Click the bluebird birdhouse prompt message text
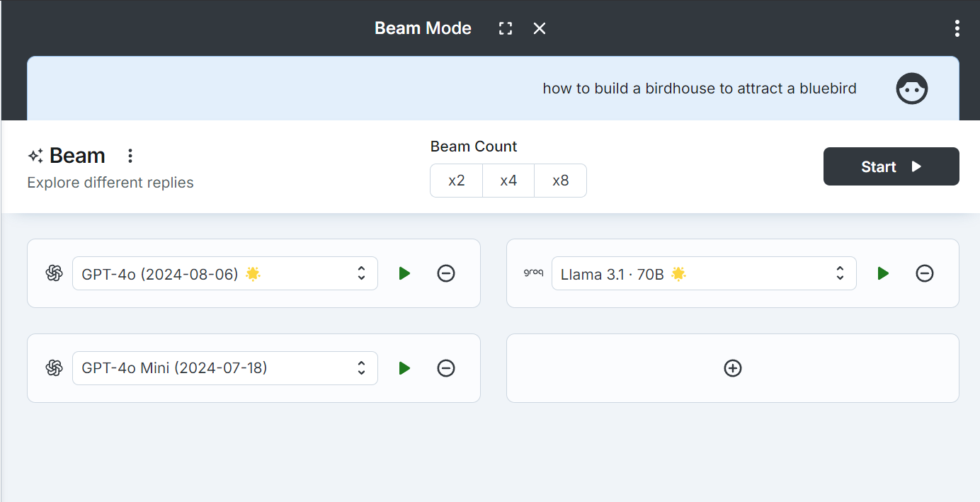 pos(700,89)
